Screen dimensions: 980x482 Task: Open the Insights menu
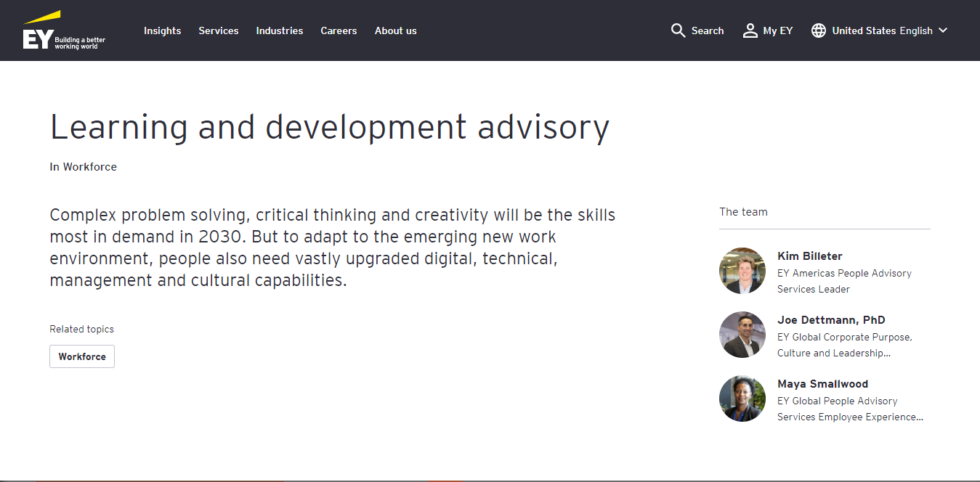[162, 30]
